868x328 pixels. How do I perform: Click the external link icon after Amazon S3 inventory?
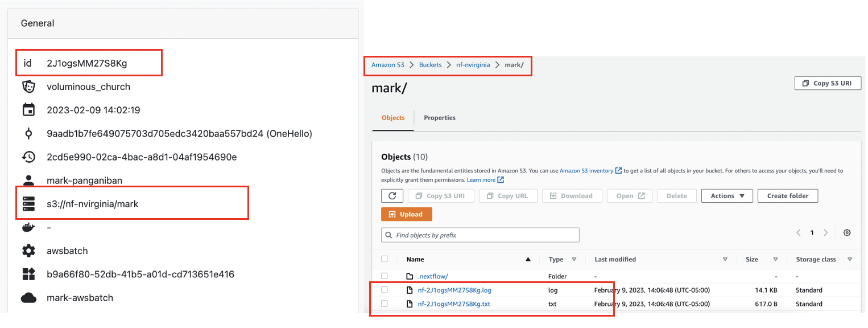pos(618,171)
